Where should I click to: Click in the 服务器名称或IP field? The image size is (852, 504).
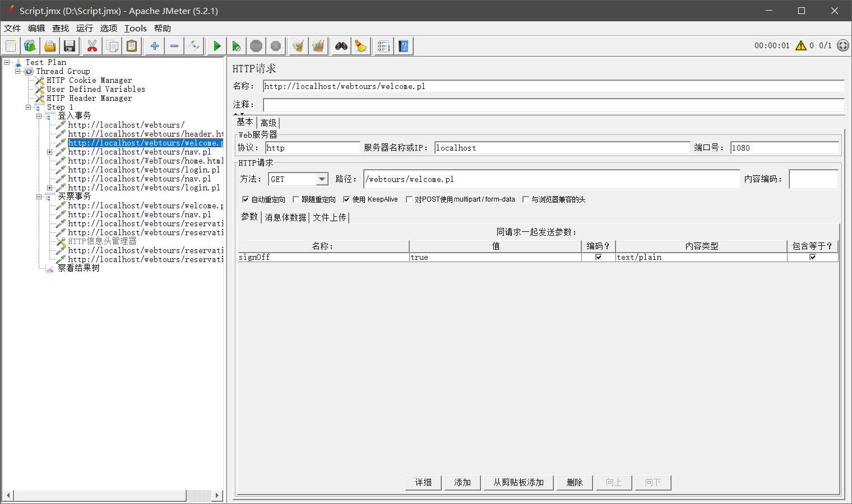(x=562, y=148)
